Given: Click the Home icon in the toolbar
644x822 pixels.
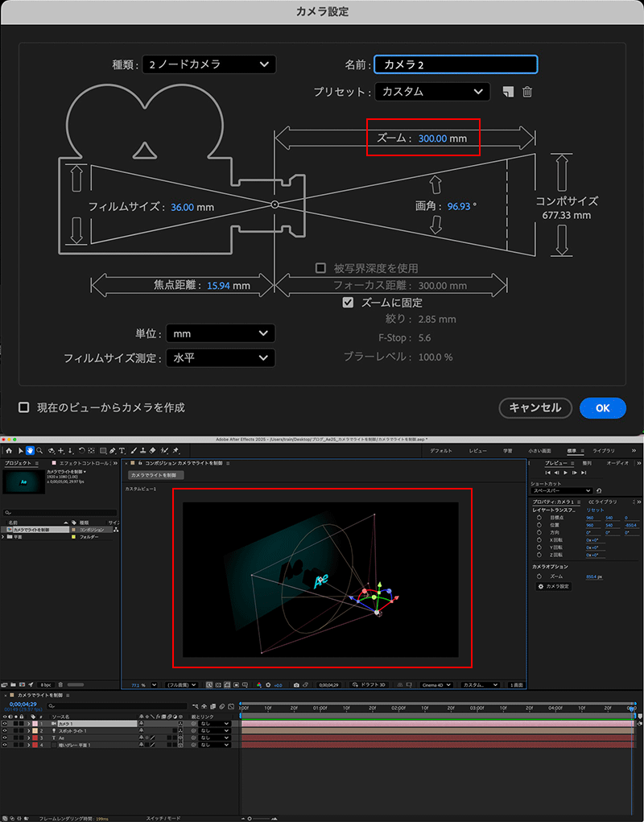Looking at the screenshot, I should point(8,451).
